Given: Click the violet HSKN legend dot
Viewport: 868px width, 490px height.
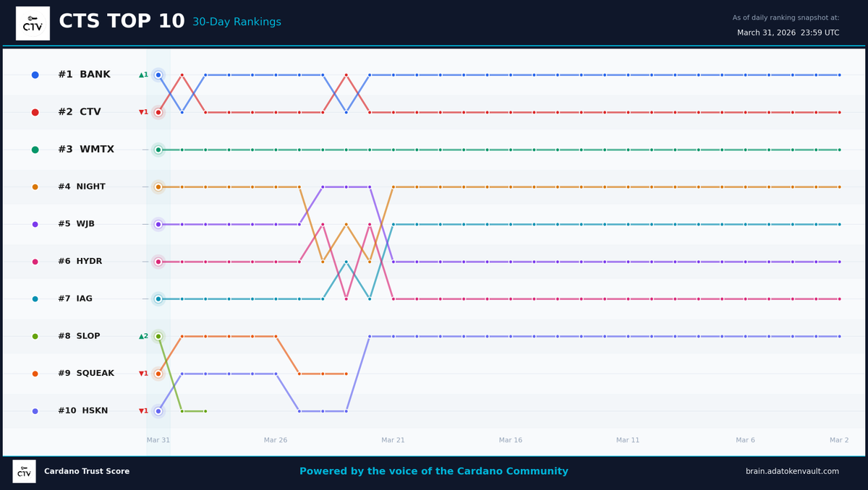Looking at the screenshot, I should click(35, 411).
